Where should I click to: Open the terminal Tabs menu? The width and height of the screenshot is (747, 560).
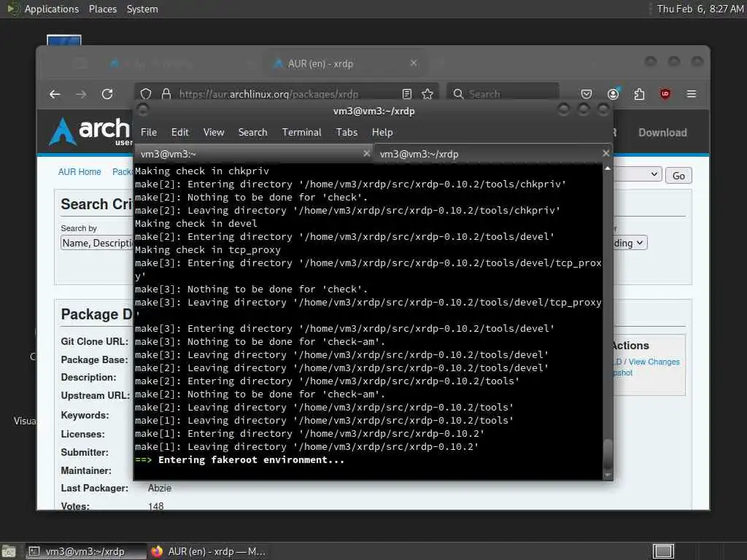347,133
